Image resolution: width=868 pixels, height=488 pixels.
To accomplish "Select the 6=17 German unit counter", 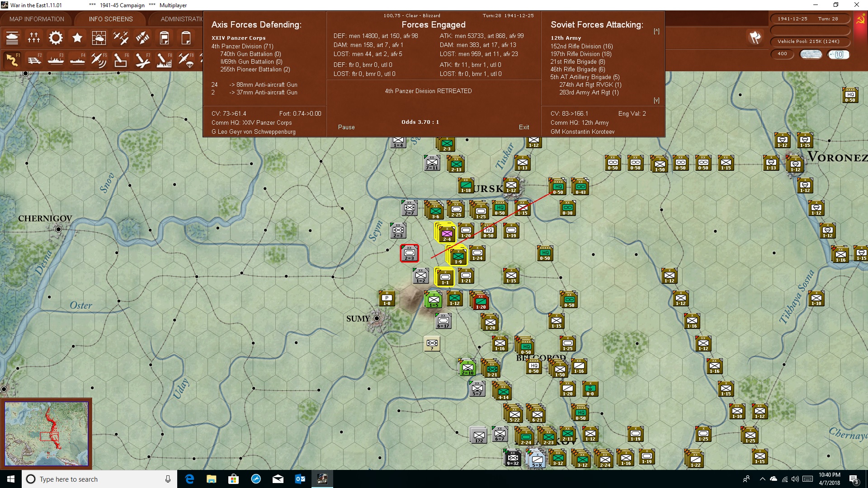I will (443, 321).
